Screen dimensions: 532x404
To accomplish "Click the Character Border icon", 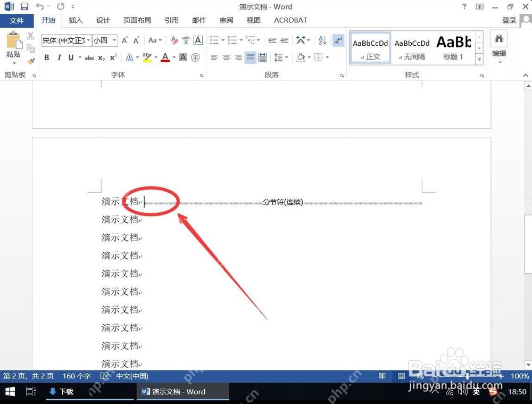I will 198,40.
